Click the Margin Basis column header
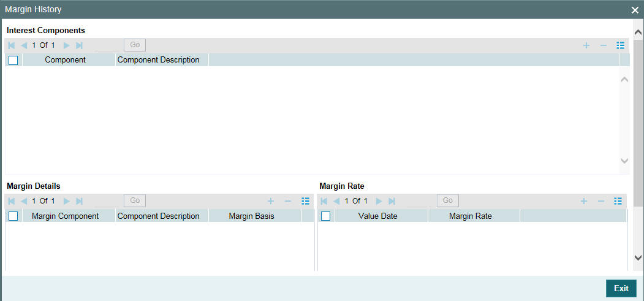Viewport: 644px width, 301px height. tap(255, 216)
